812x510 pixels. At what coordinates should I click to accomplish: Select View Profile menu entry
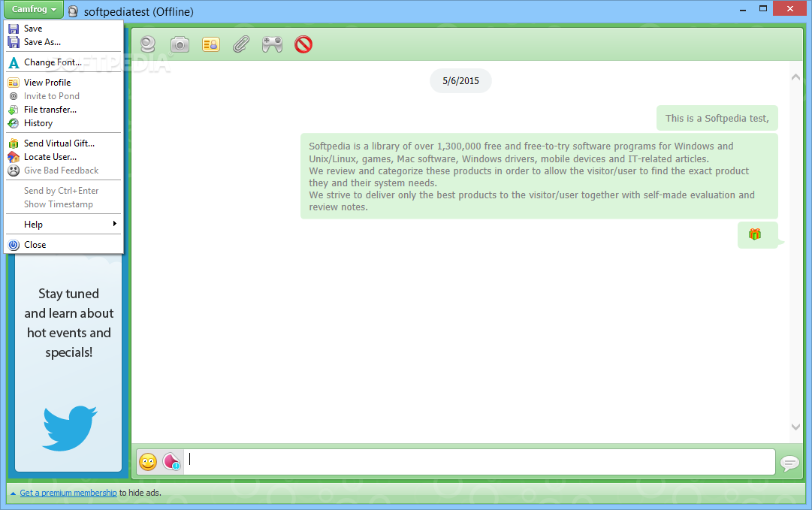point(63,83)
